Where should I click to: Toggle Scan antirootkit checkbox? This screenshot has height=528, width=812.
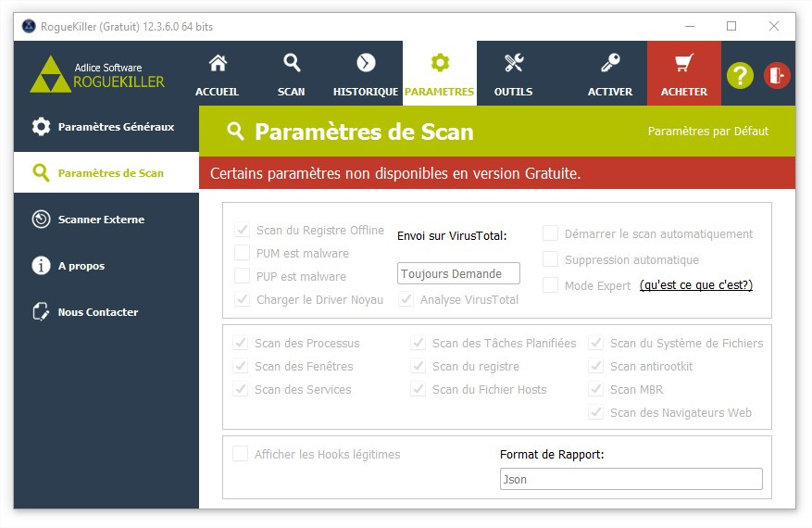click(596, 366)
